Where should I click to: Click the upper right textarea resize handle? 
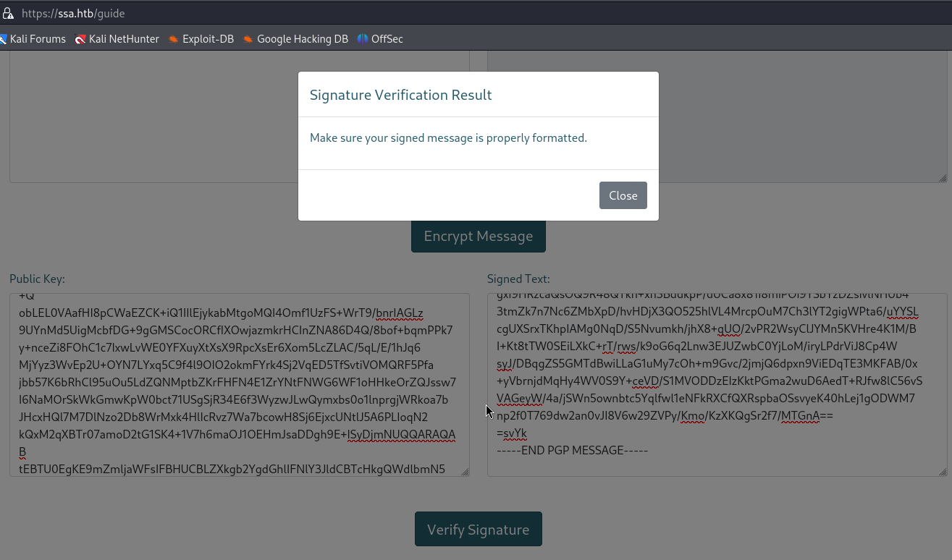tap(943, 178)
